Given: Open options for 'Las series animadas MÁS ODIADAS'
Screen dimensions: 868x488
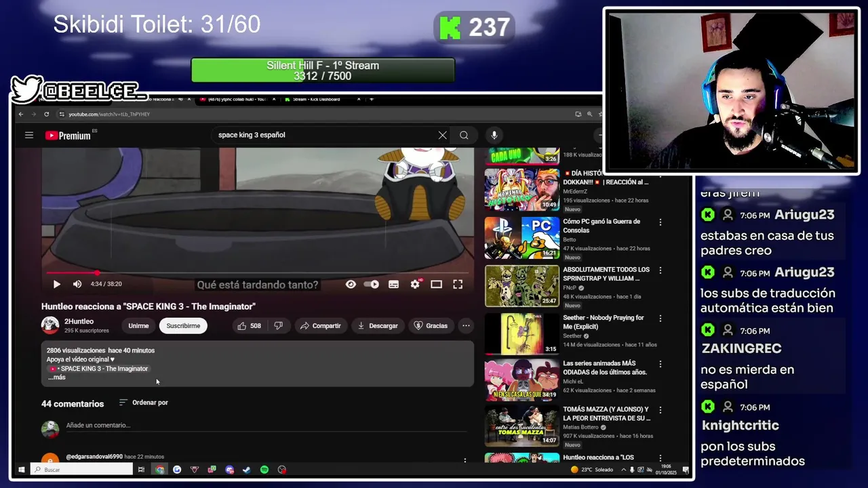Looking at the screenshot, I should tap(660, 364).
